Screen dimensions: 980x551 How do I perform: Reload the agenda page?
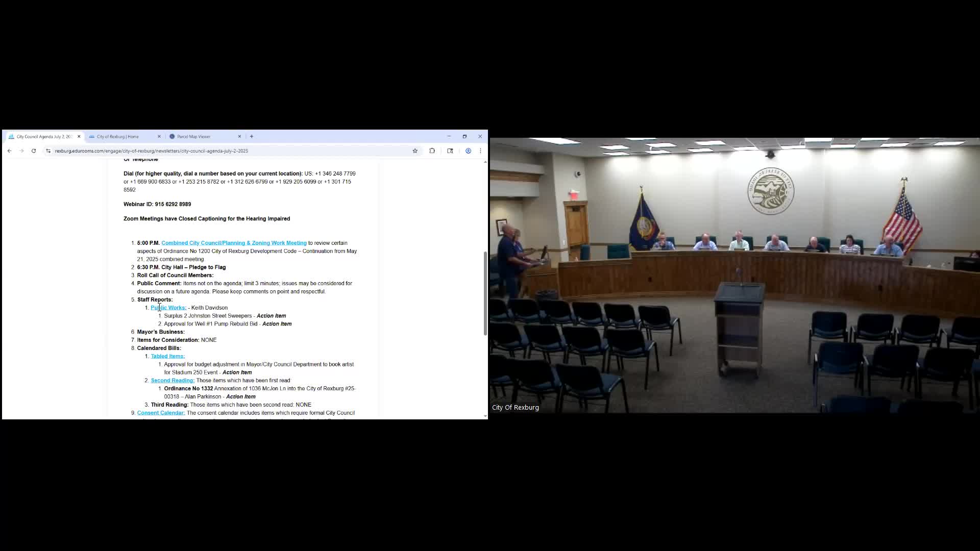tap(34, 151)
